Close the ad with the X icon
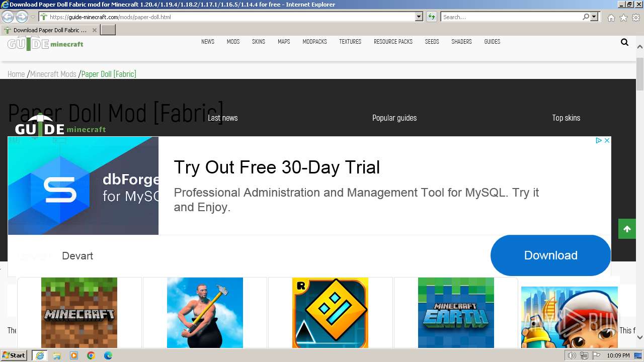 pyautogui.click(x=607, y=140)
